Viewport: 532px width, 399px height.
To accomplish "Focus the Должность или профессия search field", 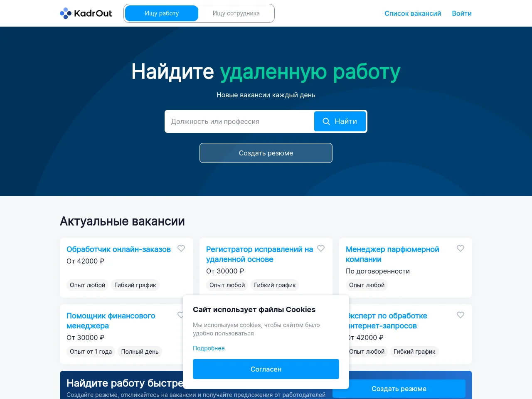I will tap(240, 121).
